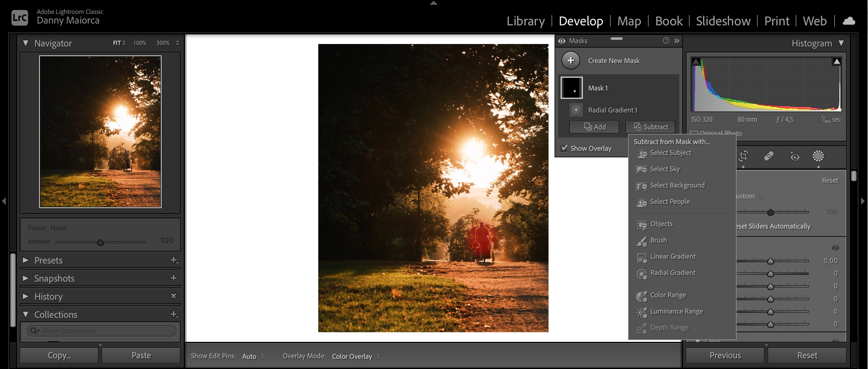Expand the Presets panel
Image resolution: width=868 pixels, height=369 pixels.
point(25,260)
